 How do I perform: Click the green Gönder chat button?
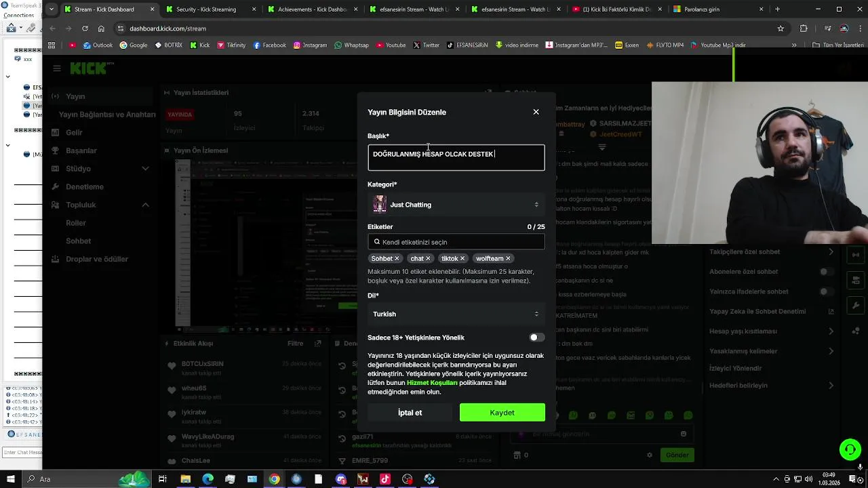click(x=677, y=455)
